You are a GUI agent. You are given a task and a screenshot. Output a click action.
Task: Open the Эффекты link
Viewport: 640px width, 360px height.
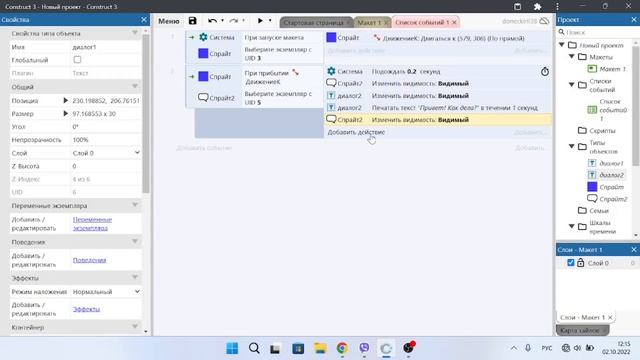[87, 309]
